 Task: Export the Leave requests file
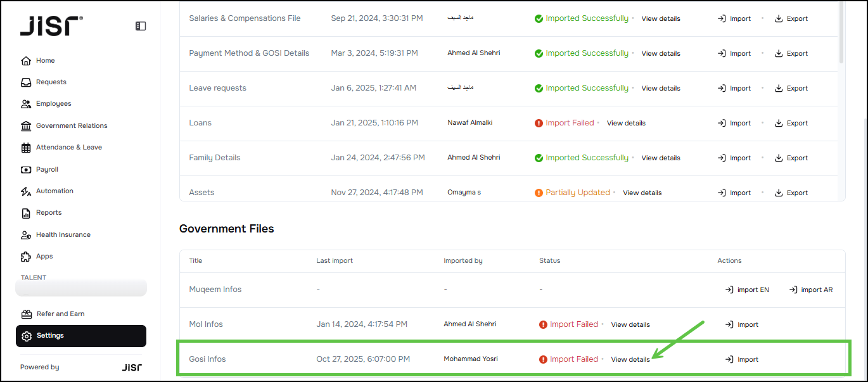(791, 89)
